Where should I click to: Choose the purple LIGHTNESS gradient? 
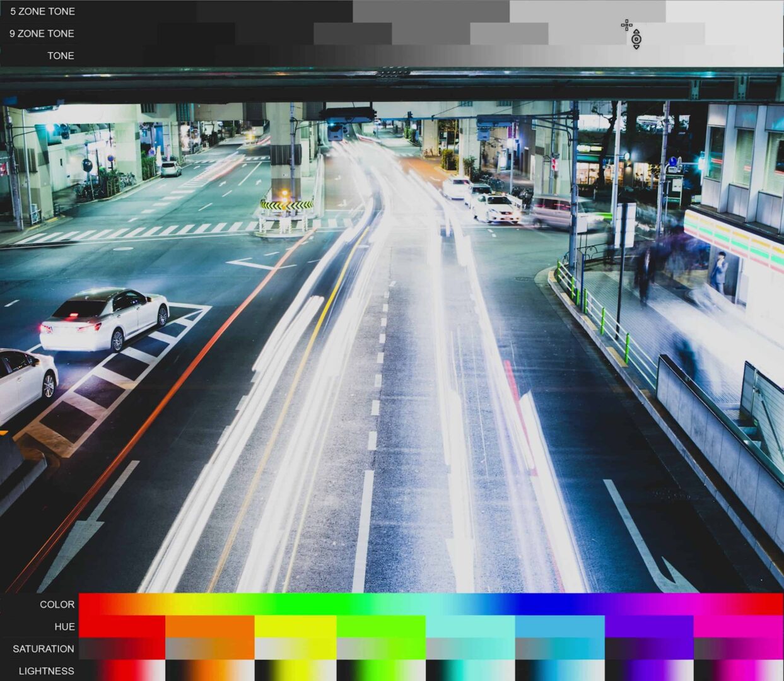coord(649,670)
